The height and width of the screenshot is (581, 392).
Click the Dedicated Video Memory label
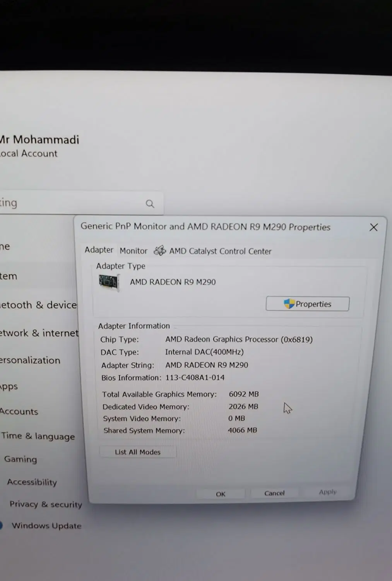pos(146,407)
